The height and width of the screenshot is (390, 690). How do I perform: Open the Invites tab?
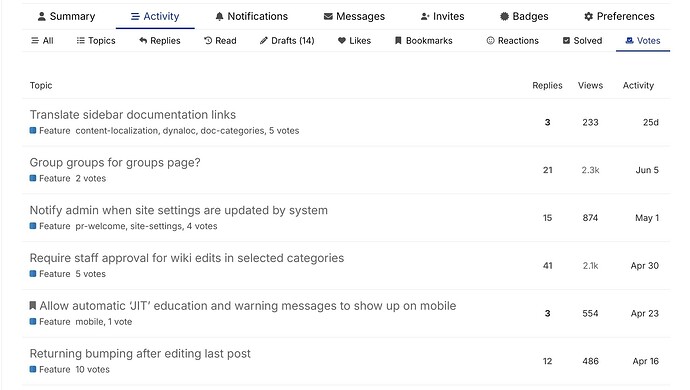[442, 16]
